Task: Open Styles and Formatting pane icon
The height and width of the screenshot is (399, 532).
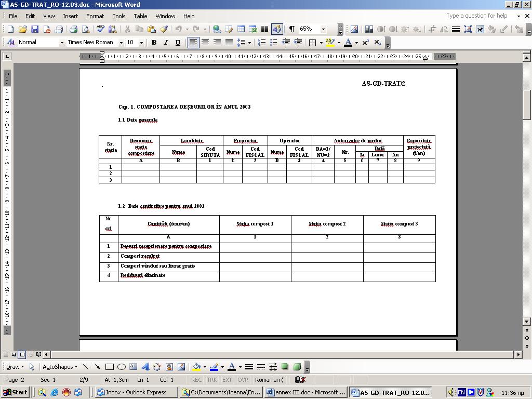Action: 11,43
